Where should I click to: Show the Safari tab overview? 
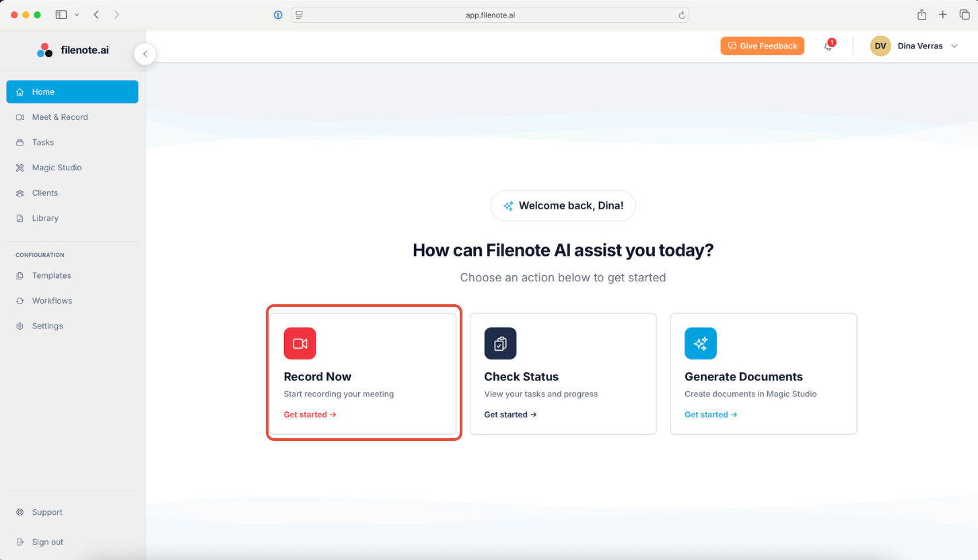[x=965, y=15]
